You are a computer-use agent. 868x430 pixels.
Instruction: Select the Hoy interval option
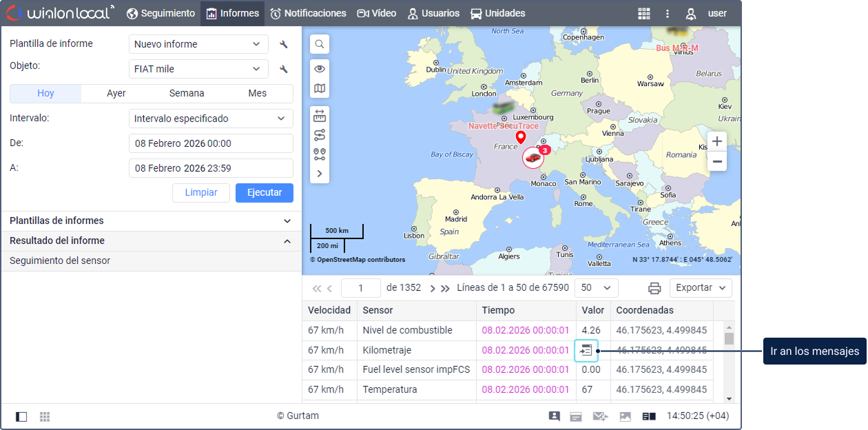coord(45,94)
